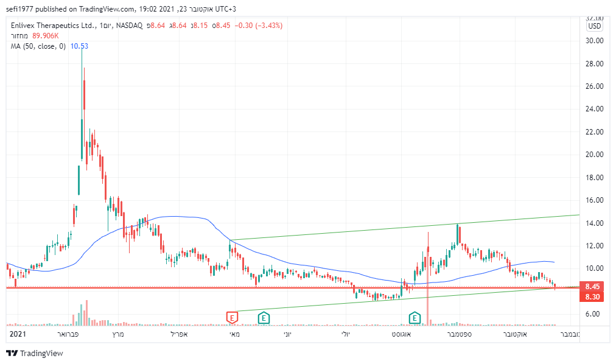This screenshot has width=616, height=364.
Task: Click the NASDAQ exchange label
Action: click(129, 26)
